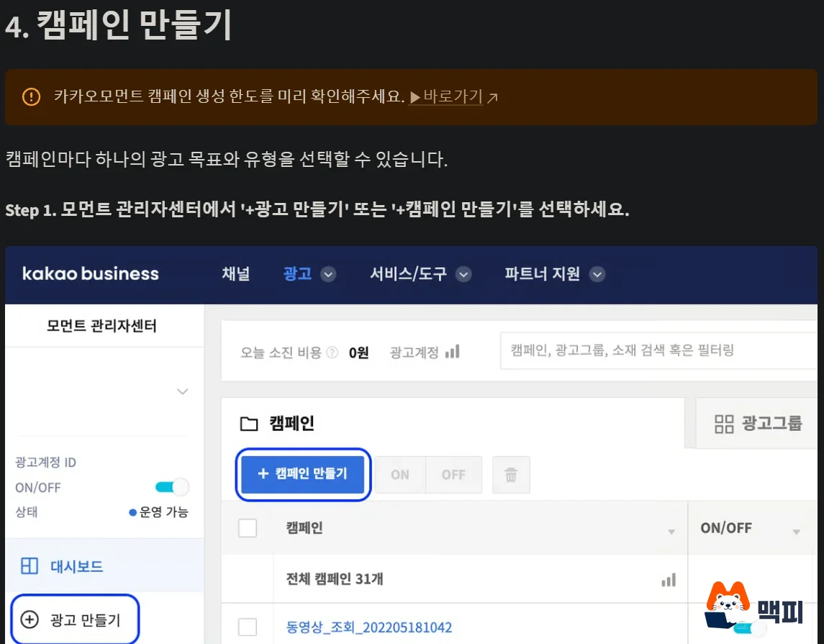Click the + 캠페인 만들기 button
The height and width of the screenshot is (644, 824).
[x=303, y=473]
